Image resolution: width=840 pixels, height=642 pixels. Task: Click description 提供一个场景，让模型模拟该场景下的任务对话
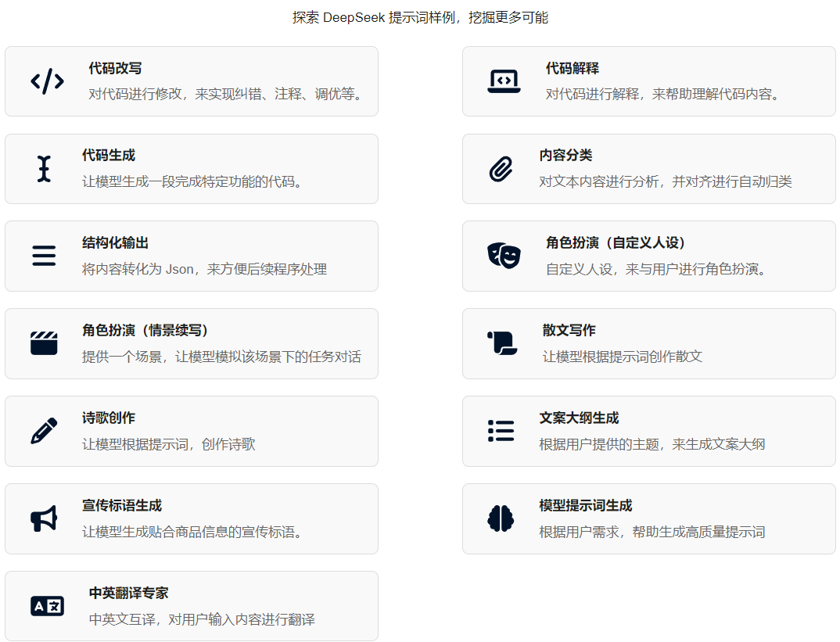[x=222, y=357]
